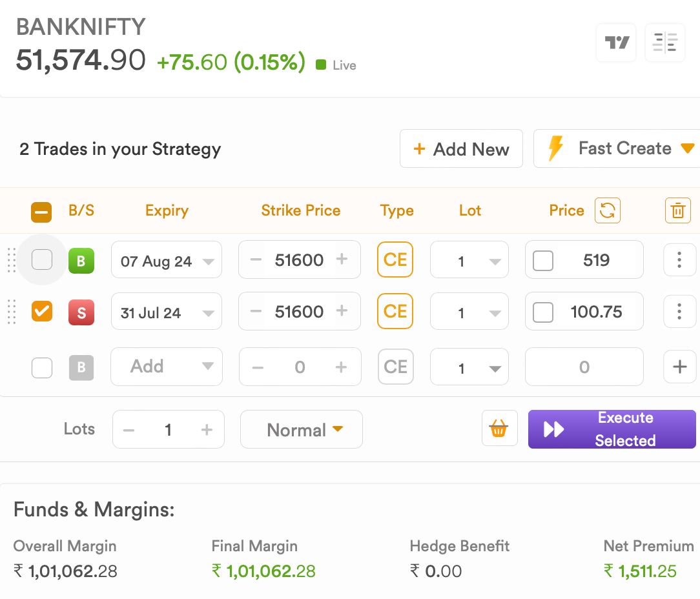Open the 07 Aug 24 expiry dropdown
Image resolution: width=700 pixels, height=599 pixels.
click(167, 259)
